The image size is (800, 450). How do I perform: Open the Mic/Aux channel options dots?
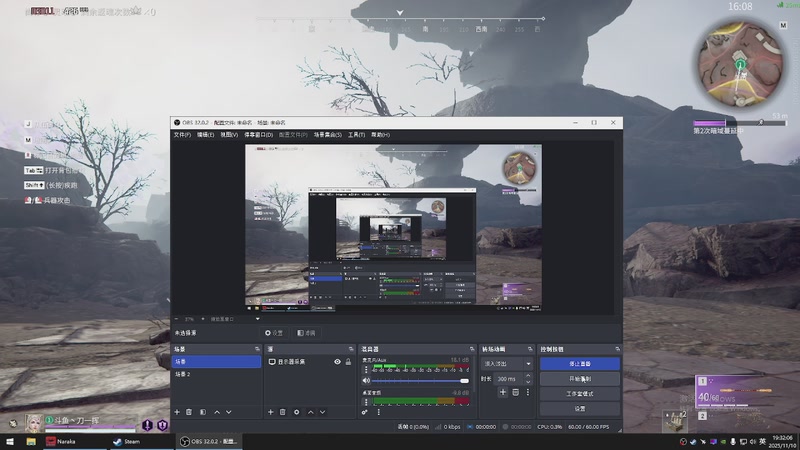click(366, 368)
